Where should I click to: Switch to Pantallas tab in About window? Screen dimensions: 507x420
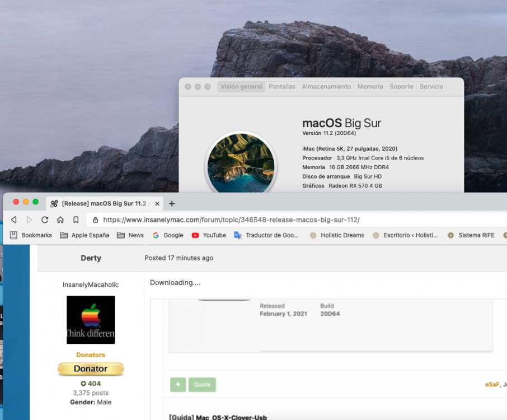pyautogui.click(x=282, y=86)
